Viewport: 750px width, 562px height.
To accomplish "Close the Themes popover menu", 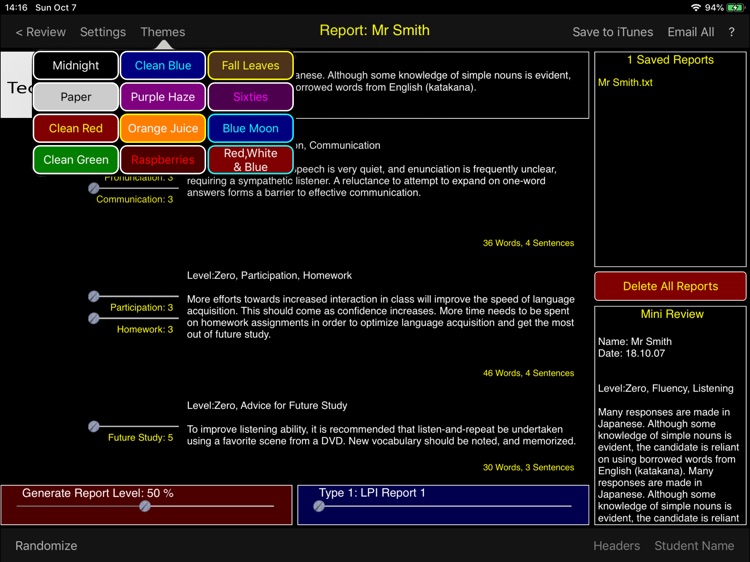I will [x=163, y=32].
